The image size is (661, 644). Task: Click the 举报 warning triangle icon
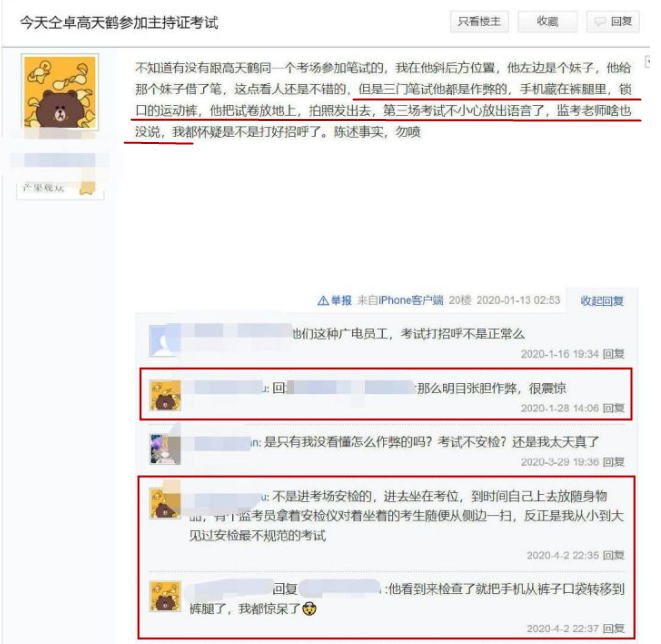click(x=323, y=301)
